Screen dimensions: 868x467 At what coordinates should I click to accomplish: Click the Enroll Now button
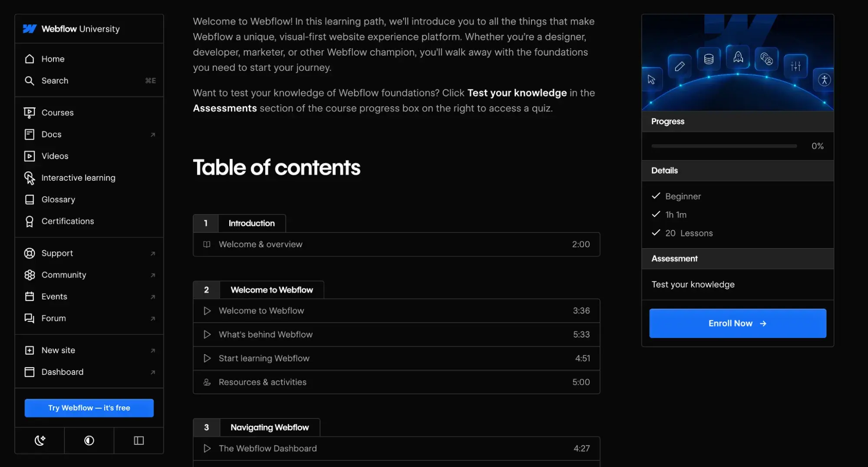[738, 323]
